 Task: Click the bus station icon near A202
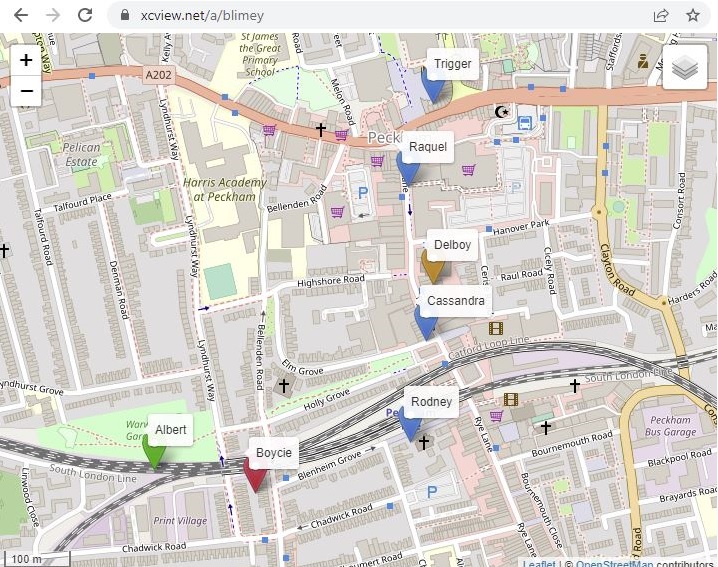pos(525,123)
